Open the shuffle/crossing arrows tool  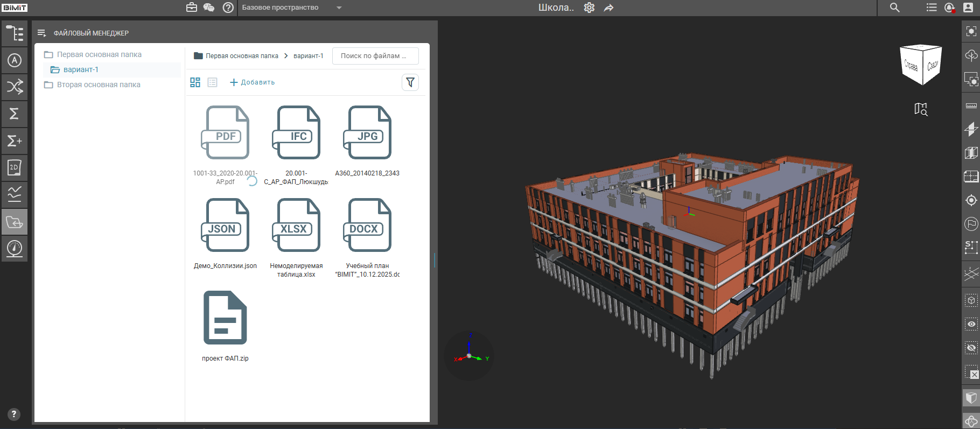[x=15, y=87]
